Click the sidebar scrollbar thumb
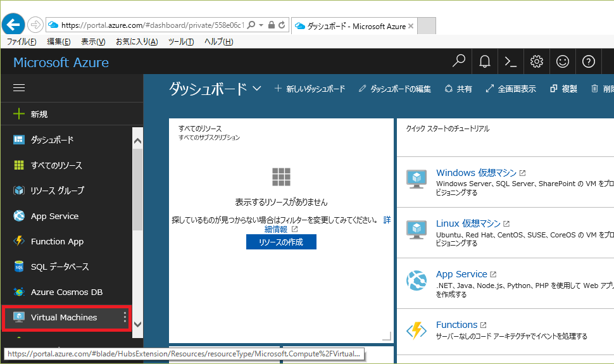Viewport: 614px width, 364px height. click(x=137, y=189)
